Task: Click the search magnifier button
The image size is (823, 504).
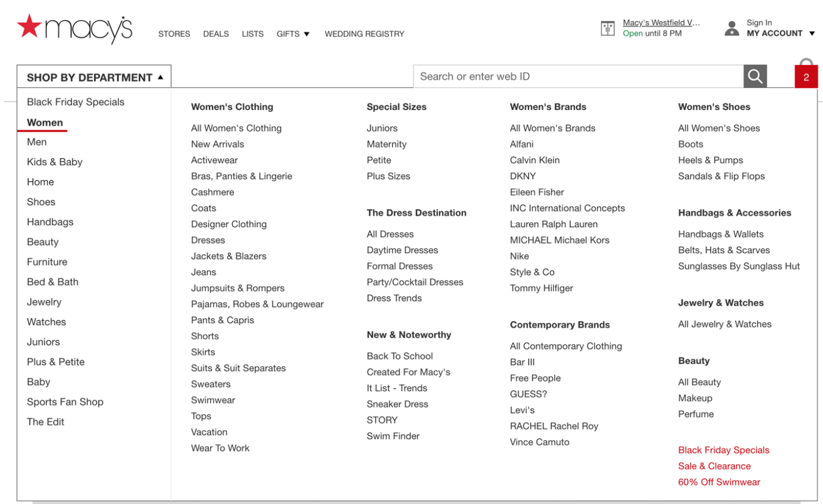Action: [755, 76]
